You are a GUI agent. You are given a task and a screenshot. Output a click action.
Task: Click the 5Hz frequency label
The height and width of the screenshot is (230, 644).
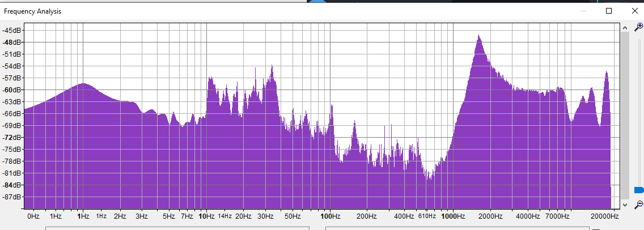pyautogui.click(x=169, y=216)
